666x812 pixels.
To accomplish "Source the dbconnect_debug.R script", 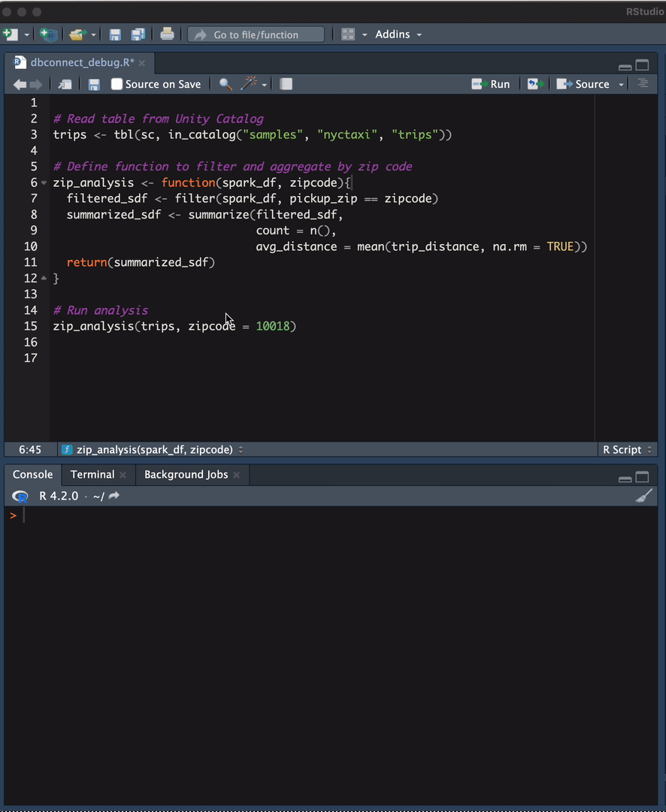I will [x=586, y=83].
